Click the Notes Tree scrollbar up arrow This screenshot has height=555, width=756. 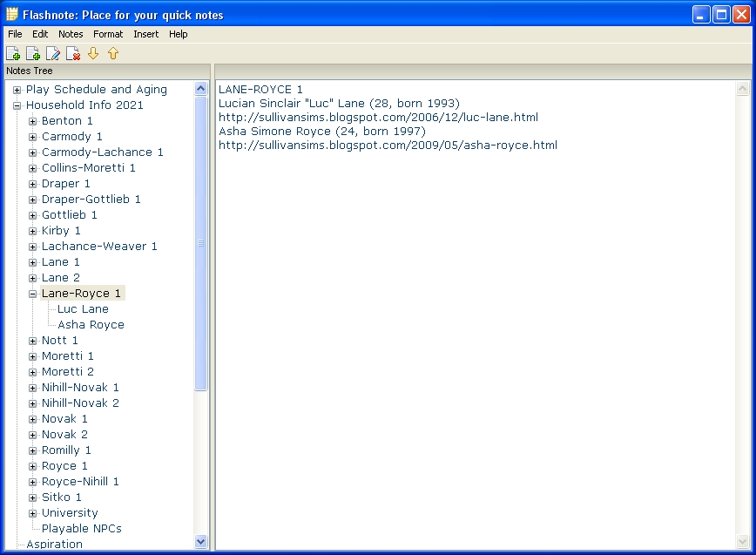click(x=201, y=88)
